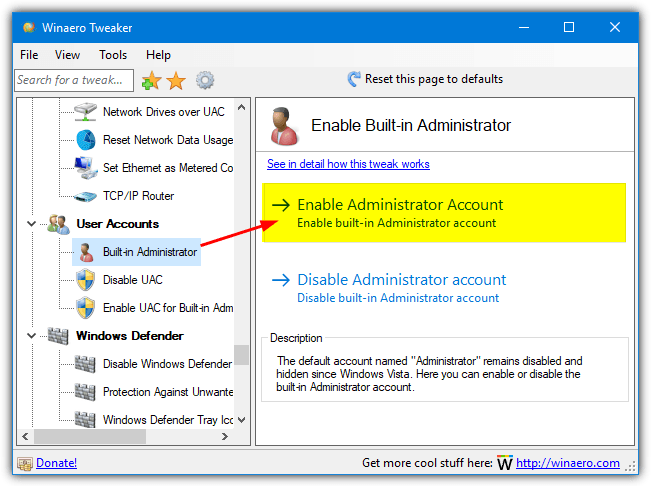Click the User Accounts people icon
Image resolution: width=651 pixels, height=486 pixels.
[x=59, y=224]
